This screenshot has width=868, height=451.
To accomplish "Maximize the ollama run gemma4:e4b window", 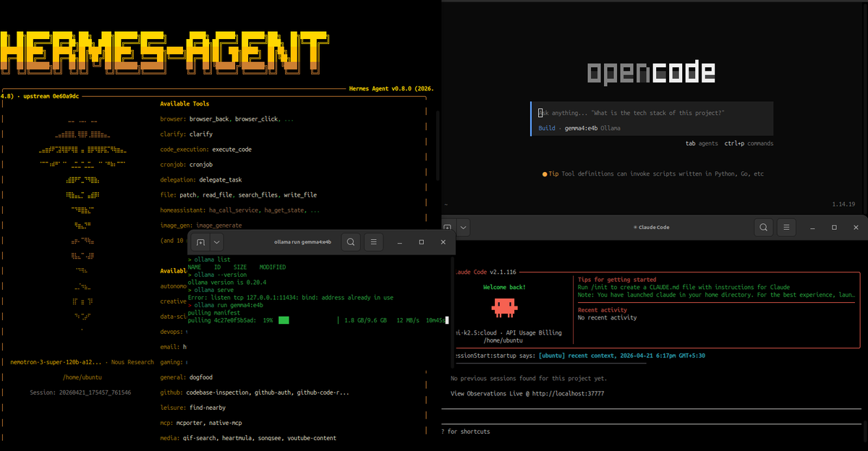I will point(422,242).
